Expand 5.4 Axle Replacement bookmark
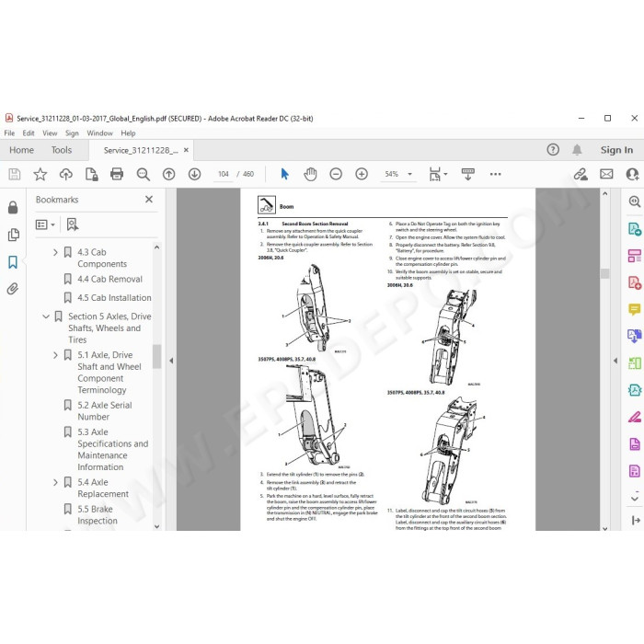This screenshot has width=644, height=644. (55, 482)
